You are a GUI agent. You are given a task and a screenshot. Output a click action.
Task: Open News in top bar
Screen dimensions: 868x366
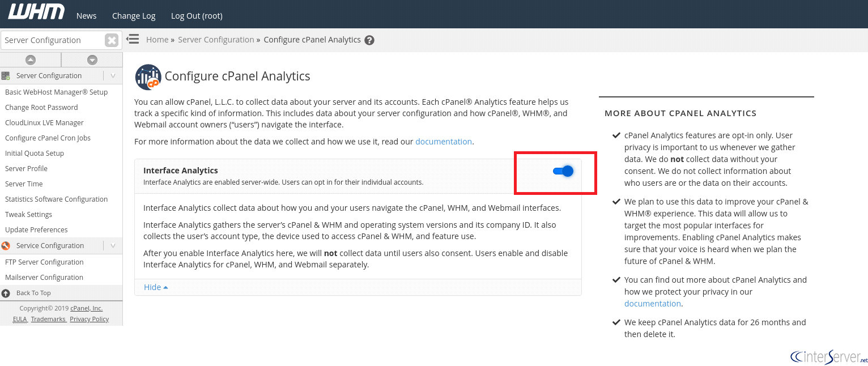[86, 16]
